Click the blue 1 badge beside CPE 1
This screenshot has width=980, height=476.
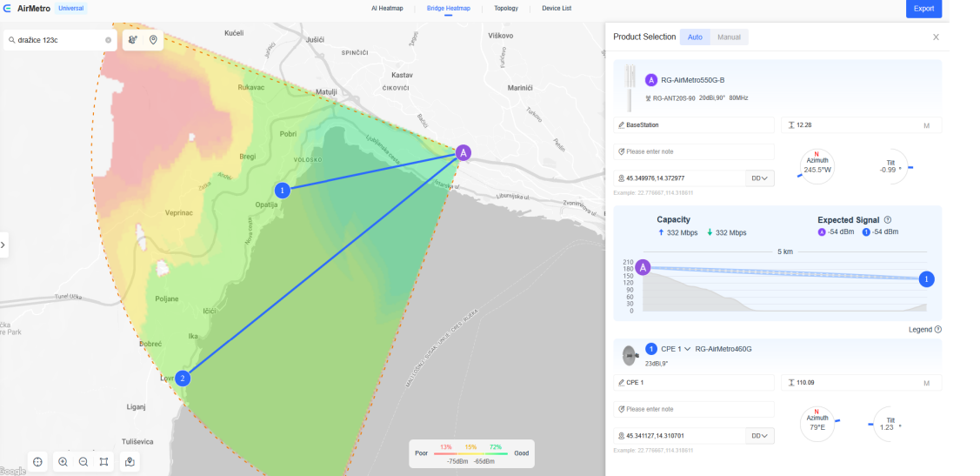point(650,349)
